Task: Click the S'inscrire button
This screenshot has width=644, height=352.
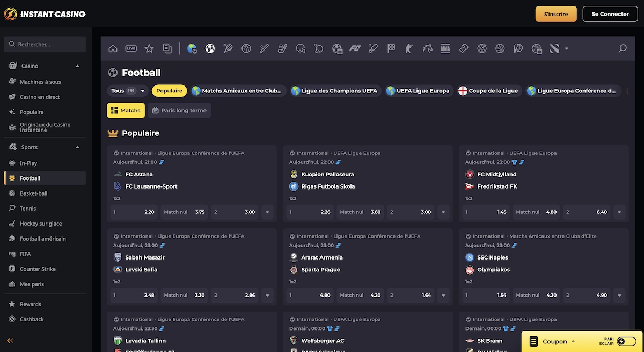Action: pyautogui.click(x=555, y=13)
